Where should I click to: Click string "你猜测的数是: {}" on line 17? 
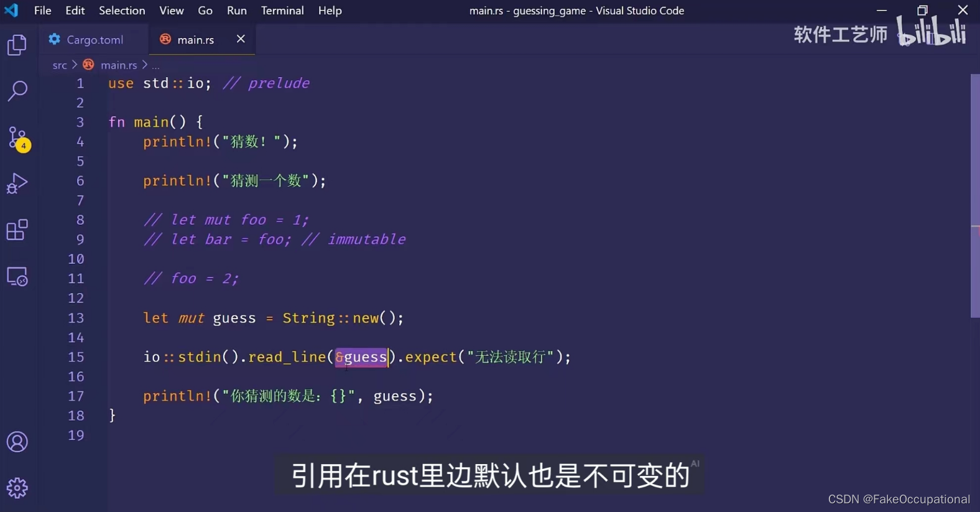pyautogui.click(x=289, y=396)
